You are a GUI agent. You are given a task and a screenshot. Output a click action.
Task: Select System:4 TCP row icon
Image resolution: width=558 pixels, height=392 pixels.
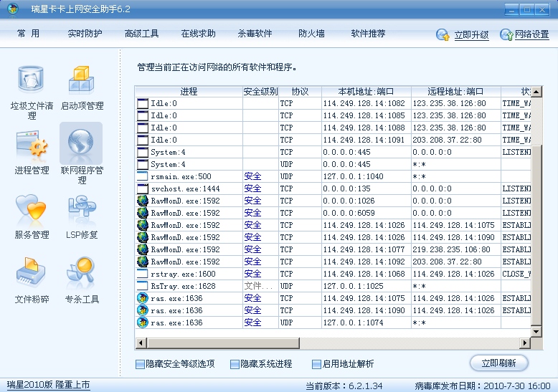(x=142, y=152)
